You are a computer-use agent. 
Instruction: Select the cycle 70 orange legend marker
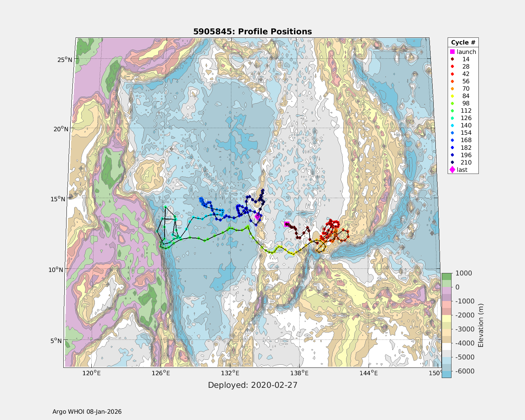pos(452,89)
